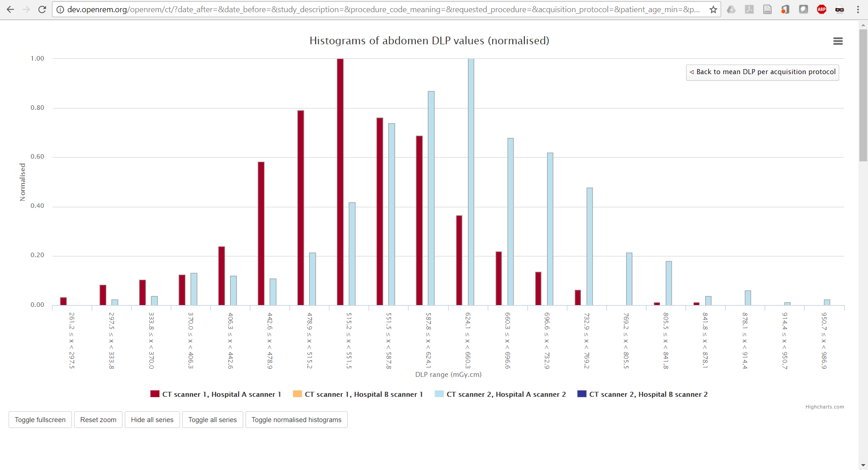Click the dark blue Hospital B scanner 2 swatch

pos(582,394)
